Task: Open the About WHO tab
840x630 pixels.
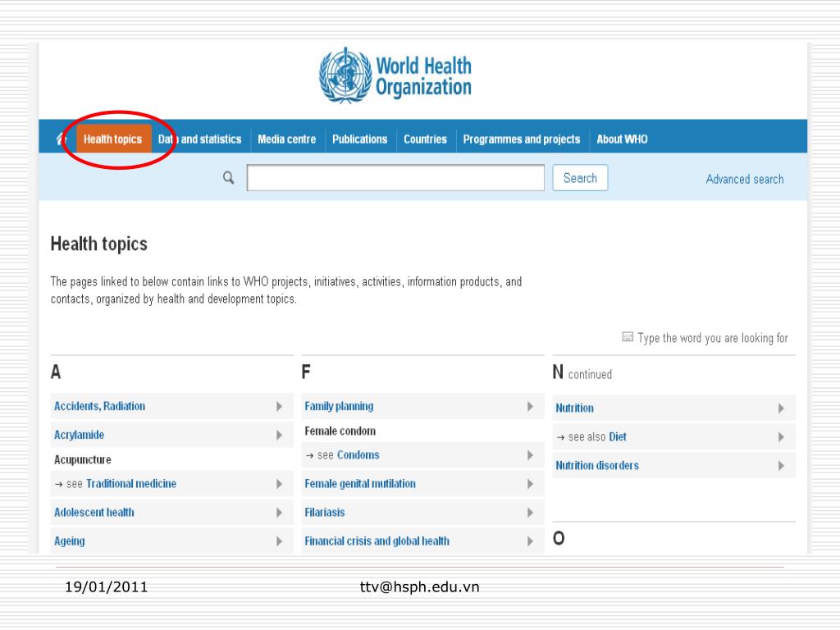Action: point(622,139)
